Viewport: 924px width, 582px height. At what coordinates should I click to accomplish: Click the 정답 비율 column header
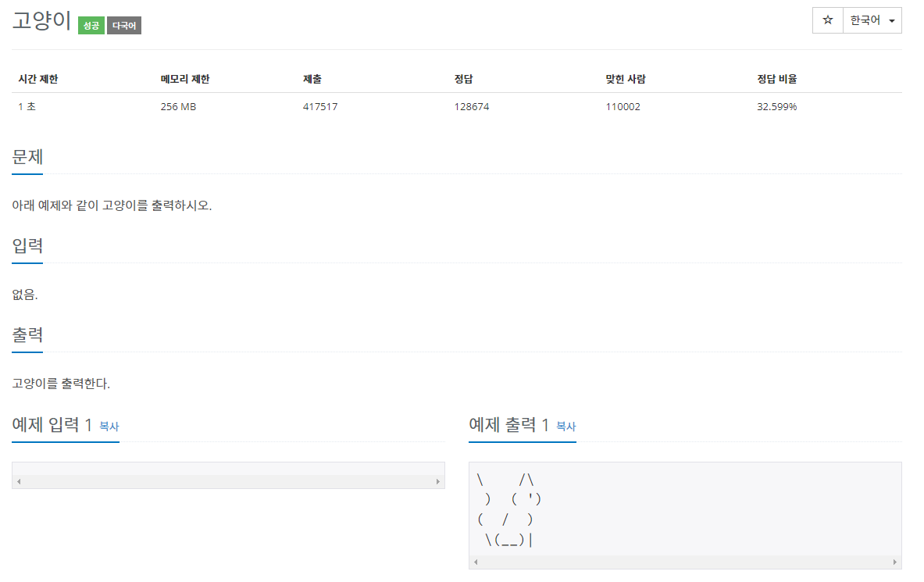pos(776,79)
